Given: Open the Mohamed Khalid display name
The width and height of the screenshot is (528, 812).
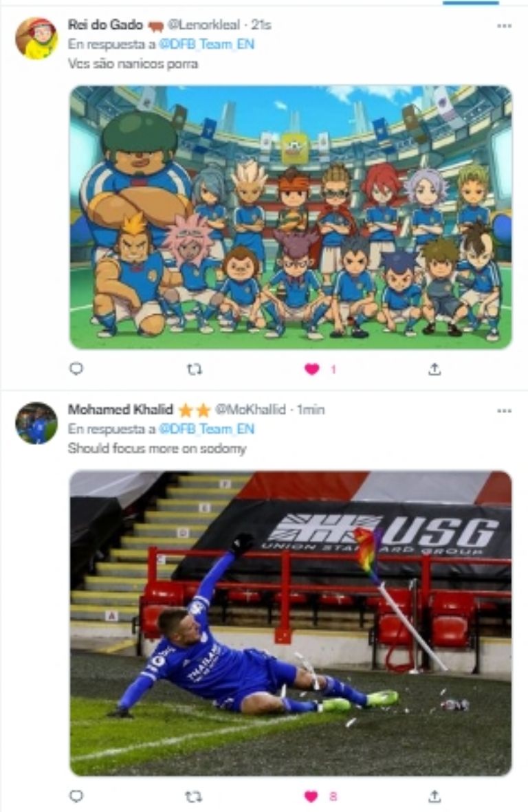Looking at the screenshot, I should pos(120,410).
